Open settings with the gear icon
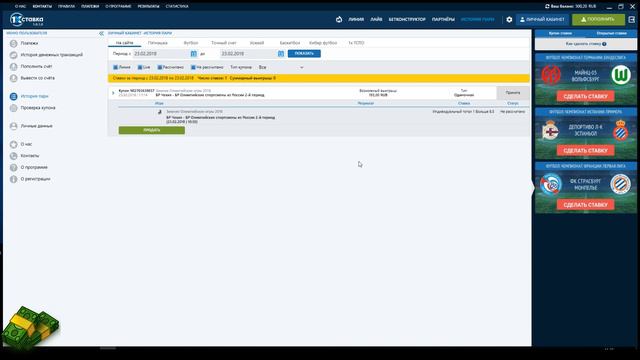The image size is (640, 360). (509, 19)
